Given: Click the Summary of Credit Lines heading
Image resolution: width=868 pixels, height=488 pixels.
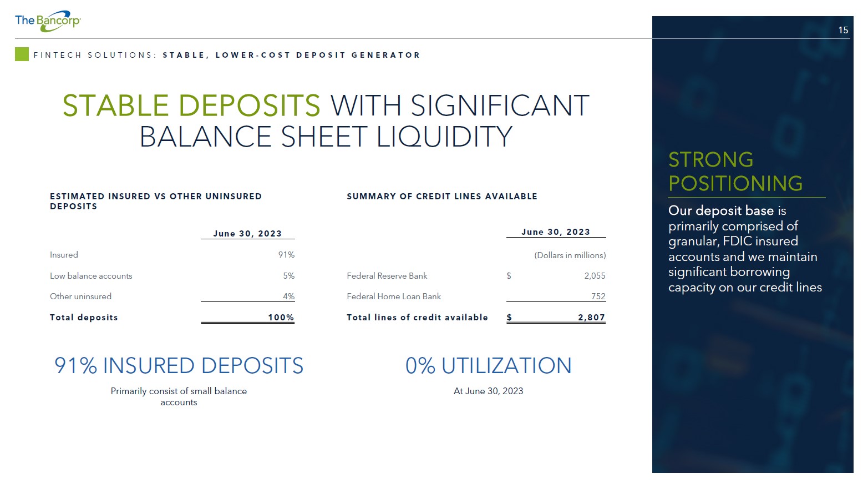Looking at the screenshot, I should tap(442, 197).
